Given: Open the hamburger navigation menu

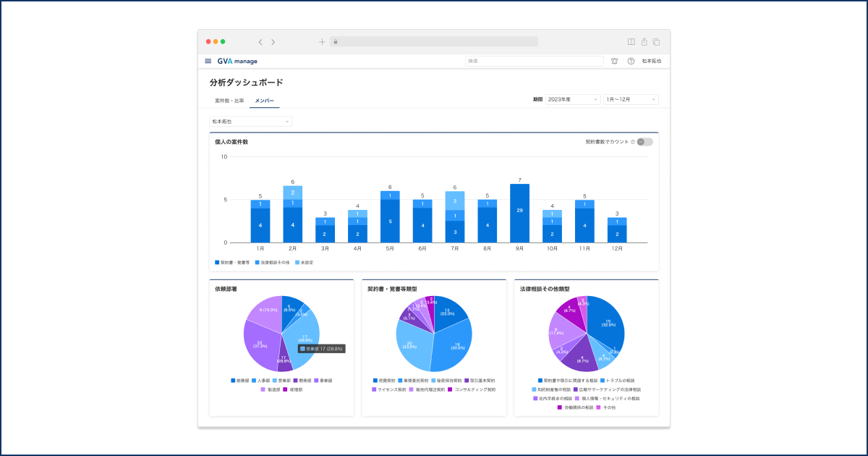Looking at the screenshot, I should [x=208, y=62].
